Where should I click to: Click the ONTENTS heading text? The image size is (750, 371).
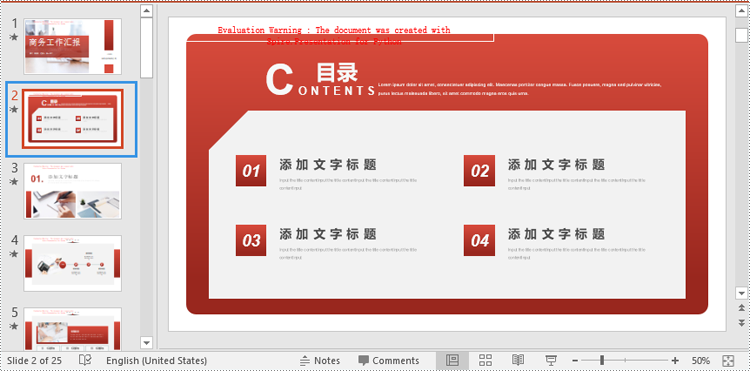[337, 91]
